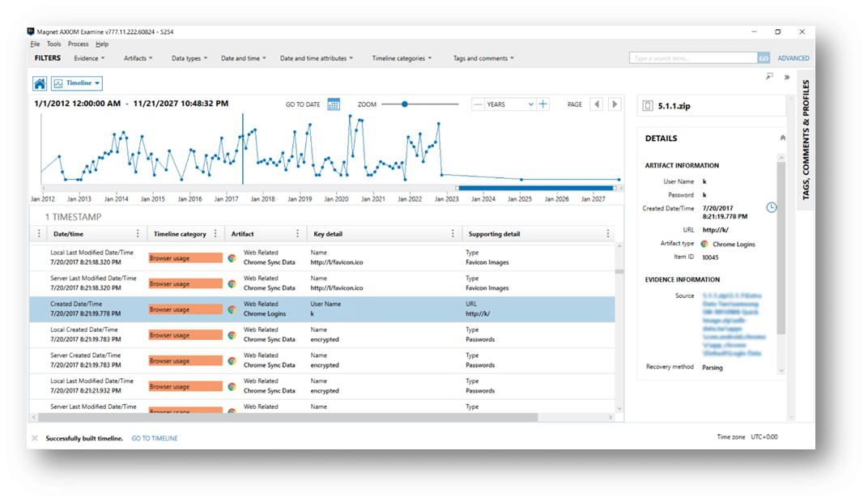
Task: Open the Tools menu
Action: click(x=53, y=44)
